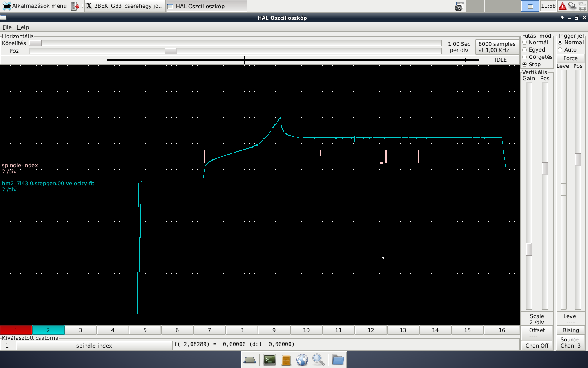Switch to the highlighted workspace with window icon
The image size is (588, 368).
[530, 6]
